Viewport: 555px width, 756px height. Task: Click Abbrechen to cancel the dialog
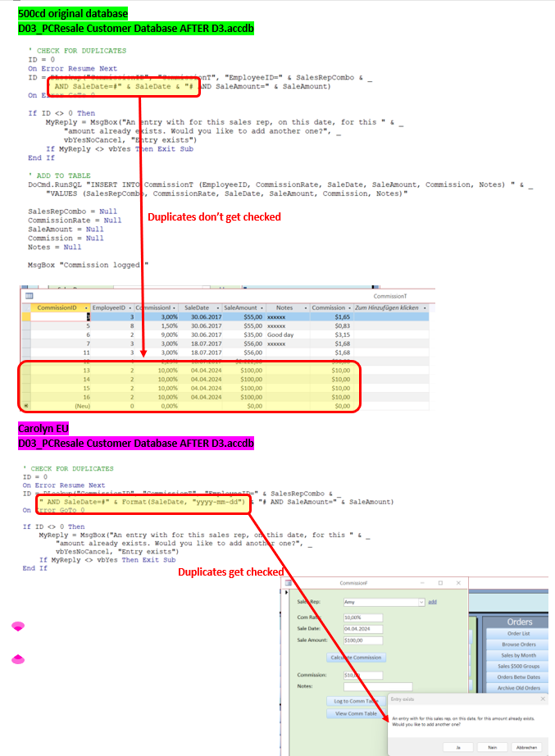click(x=526, y=747)
